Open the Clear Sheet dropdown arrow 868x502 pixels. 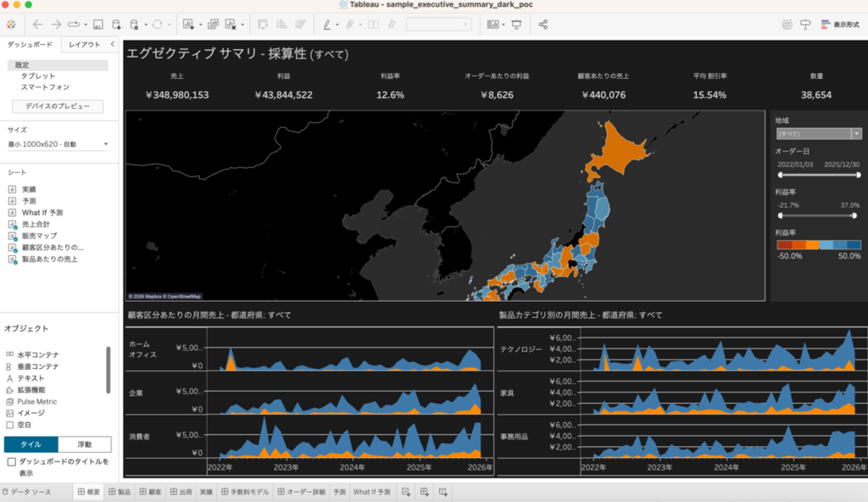coord(242,25)
